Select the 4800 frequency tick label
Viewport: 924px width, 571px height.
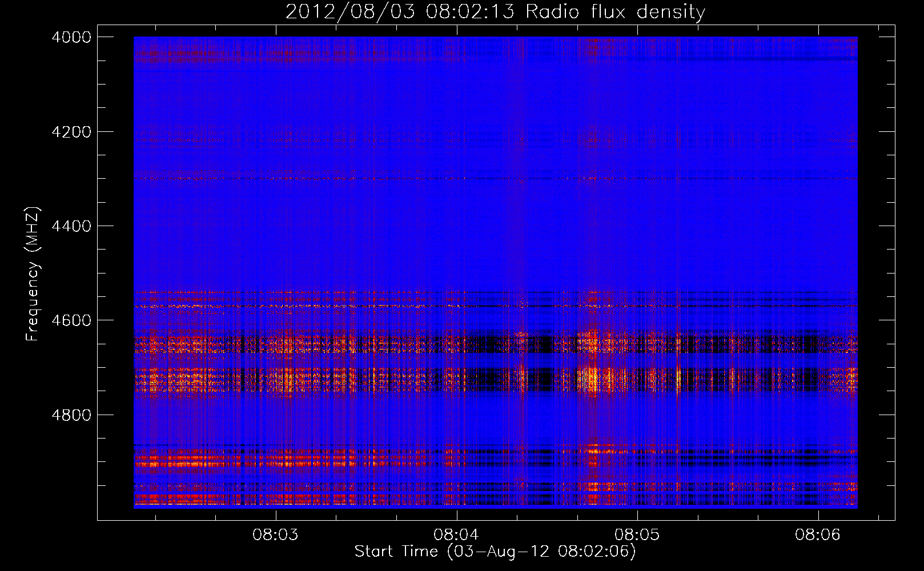71,415
